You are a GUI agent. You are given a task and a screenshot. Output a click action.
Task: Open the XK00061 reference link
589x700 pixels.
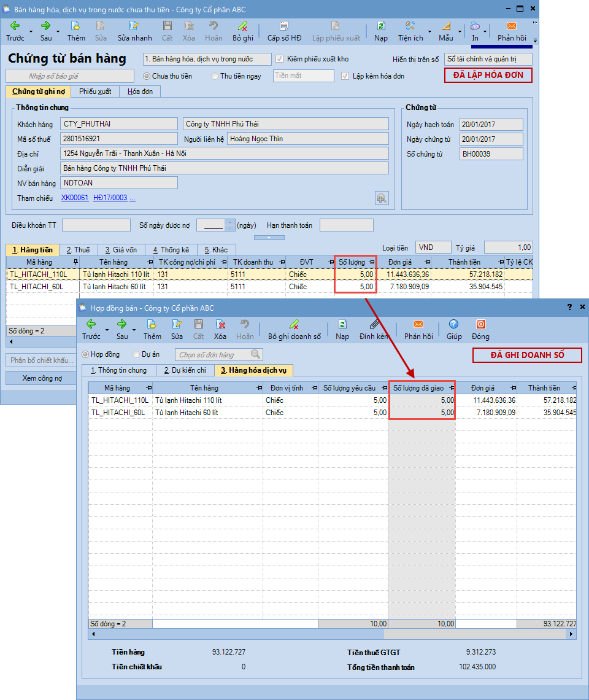75,198
